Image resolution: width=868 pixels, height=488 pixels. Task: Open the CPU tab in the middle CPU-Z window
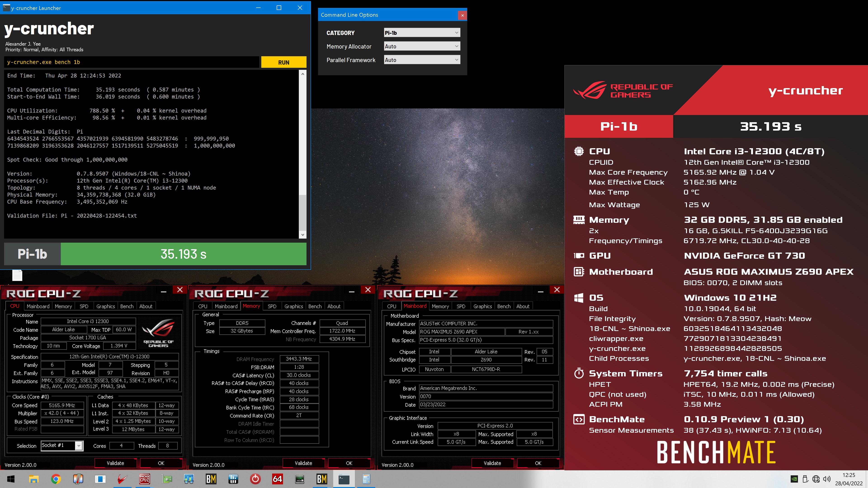pyautogui.click(x=203, y=306)
